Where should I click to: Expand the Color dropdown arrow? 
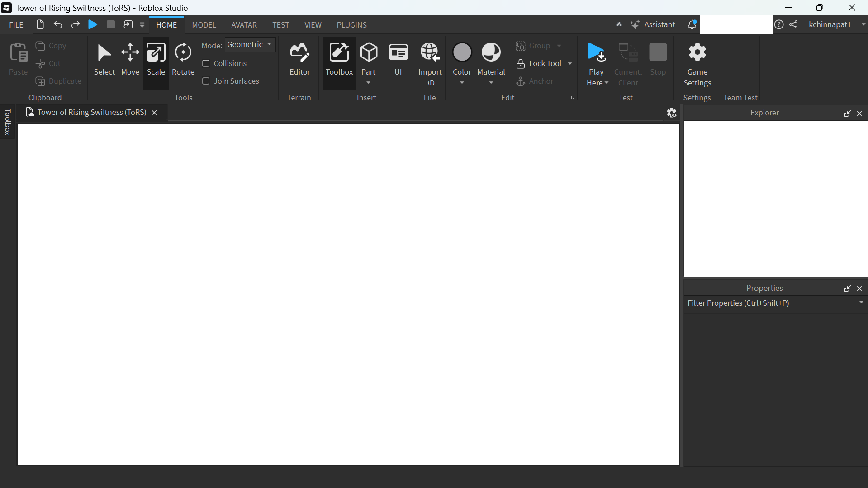[x=462, y=83]
